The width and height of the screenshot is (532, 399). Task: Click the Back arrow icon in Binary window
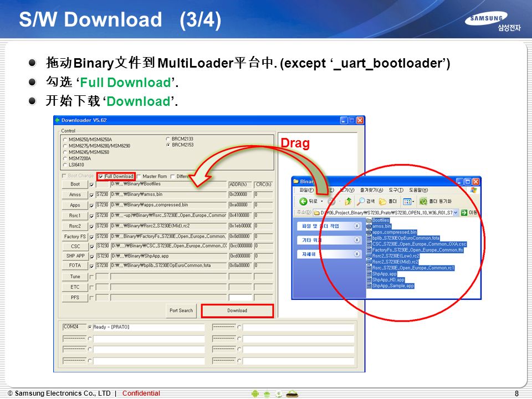point(303,202)
